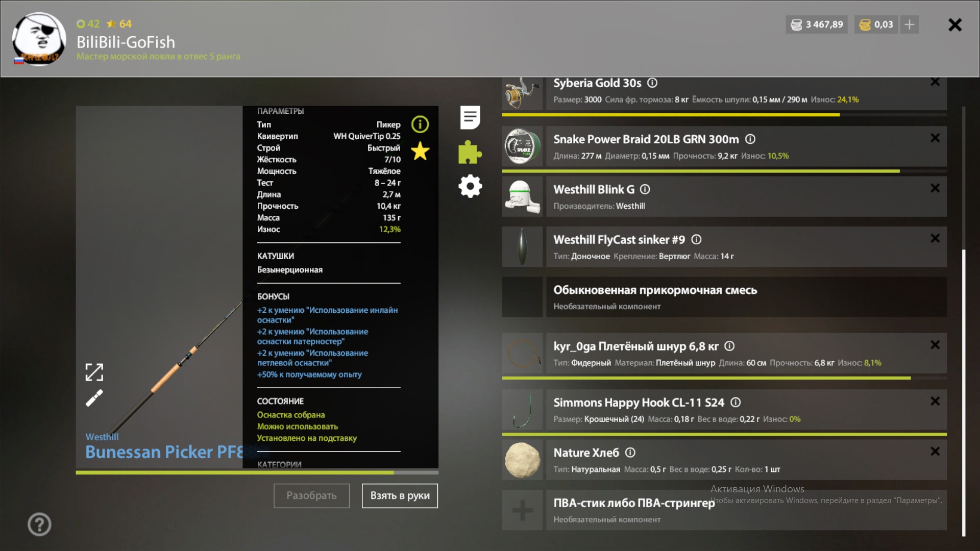The image size is (980, 551).
Task: Click the Износ 12,3% value
Action: [389, 229]
